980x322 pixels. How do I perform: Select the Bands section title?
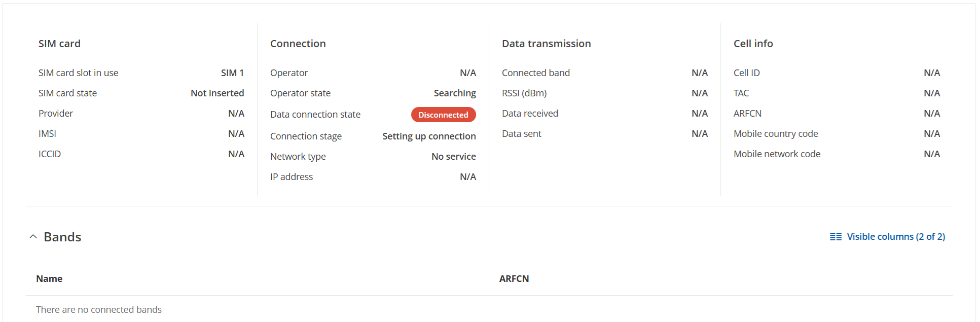coord(62,237)
